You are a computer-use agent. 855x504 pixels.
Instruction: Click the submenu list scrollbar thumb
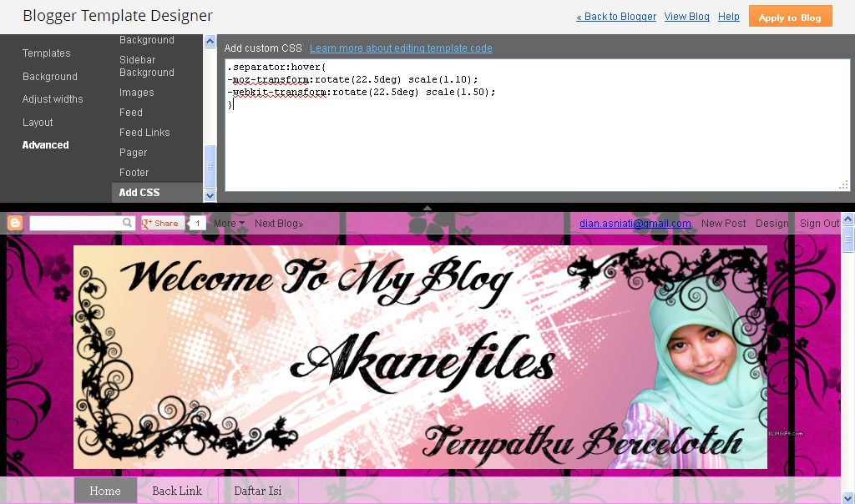[x=210, y=166]
